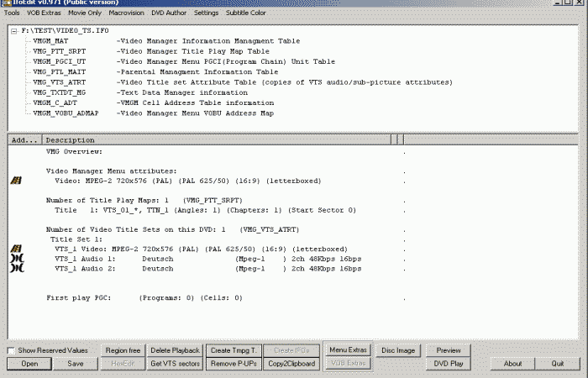Select the VMG_PTT_SRPT tree entry

coord(60,51)
